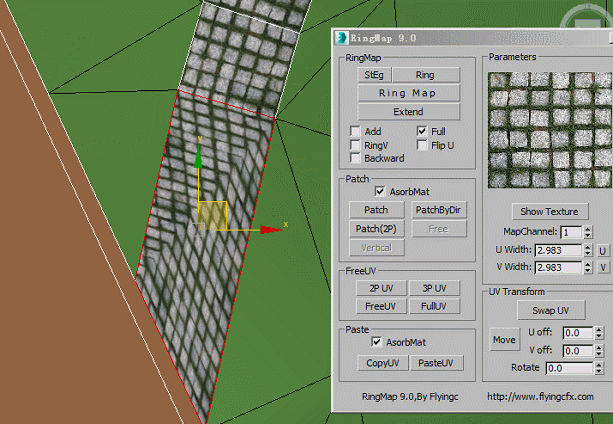The width and height of the screenshot is (613, 424).
Task: Increase U Width with spinner up arrow
Action: (588, 247)
